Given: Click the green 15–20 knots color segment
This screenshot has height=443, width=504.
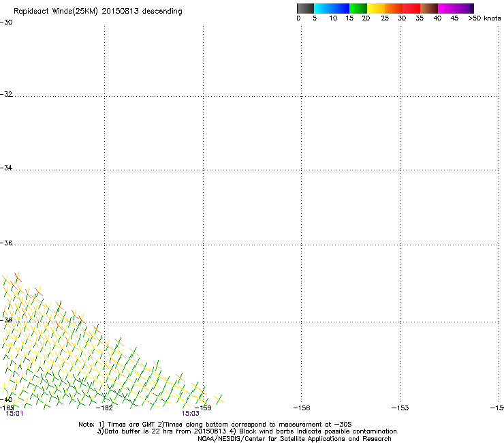Looking at the screenshot, I should coord(358,8).
